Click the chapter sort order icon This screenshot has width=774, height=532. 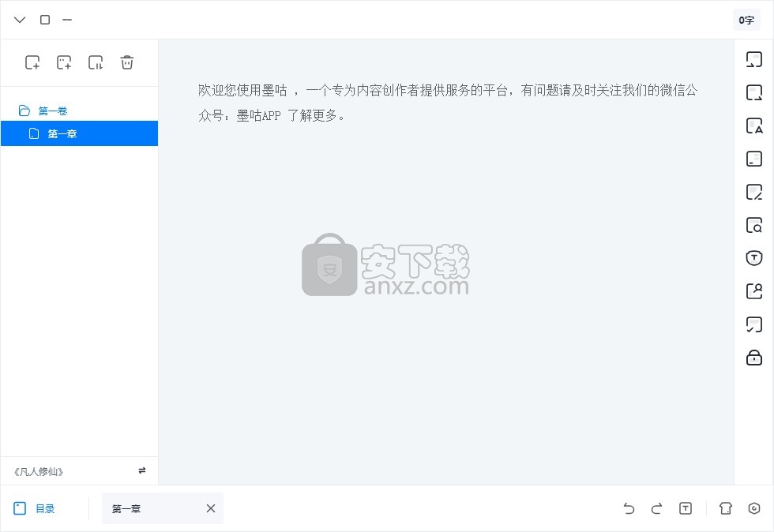point(96,62)
